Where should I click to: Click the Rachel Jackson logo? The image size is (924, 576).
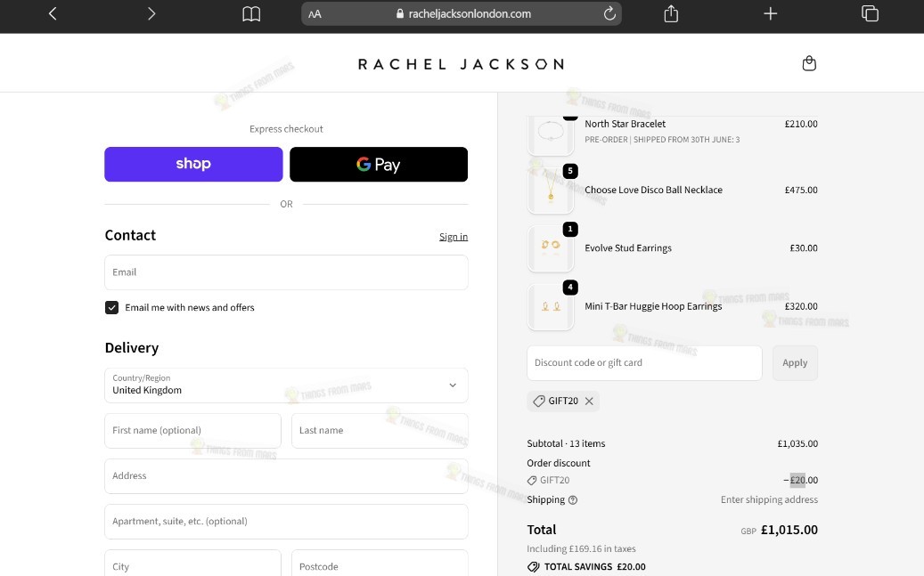pyautogui.click(x=462, y=64)
